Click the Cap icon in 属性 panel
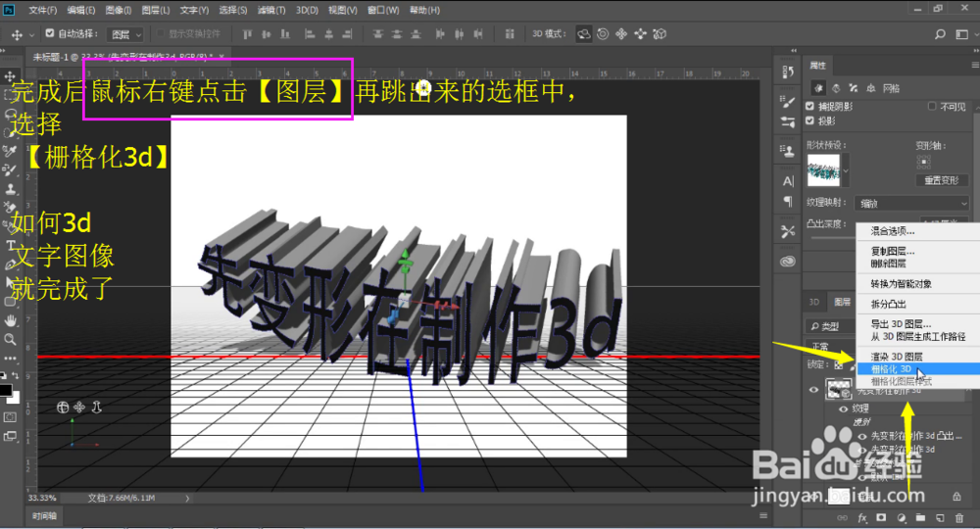Image resolution: width=980 pixels, height=529 pixels. pyautogui.click(x=854, y=88)
